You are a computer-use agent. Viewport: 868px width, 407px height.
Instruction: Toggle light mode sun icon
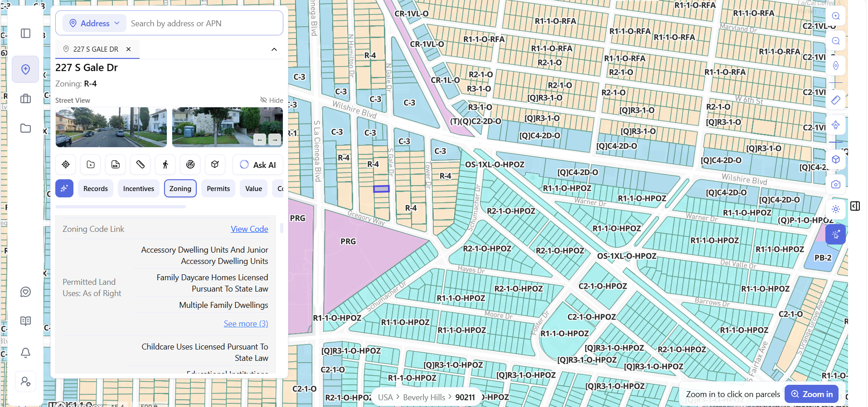coord(836,209)
